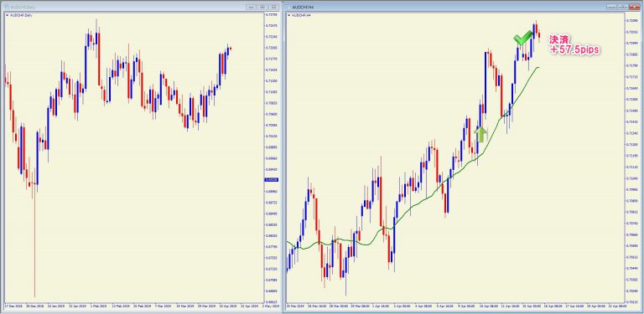644x314 pixels.
Task: Expand the triangle beside AUDCHF,H4 label
Action: pos(288,15)
